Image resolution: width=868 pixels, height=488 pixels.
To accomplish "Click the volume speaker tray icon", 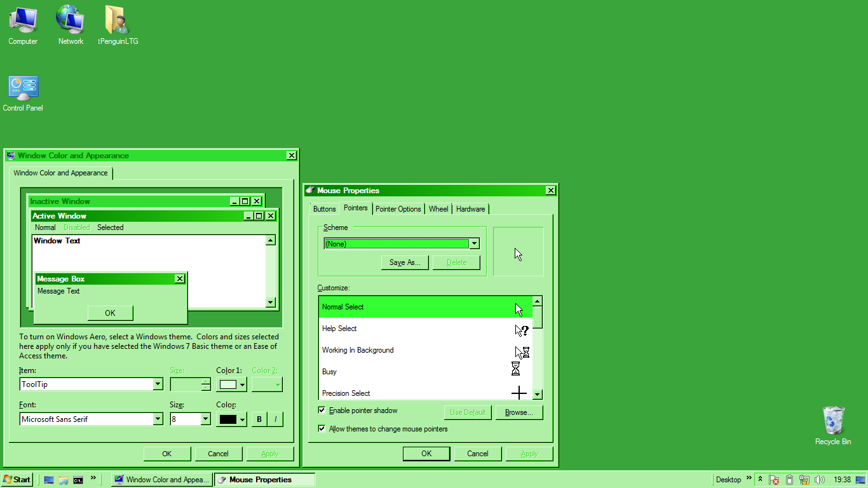I will [820, 480].
